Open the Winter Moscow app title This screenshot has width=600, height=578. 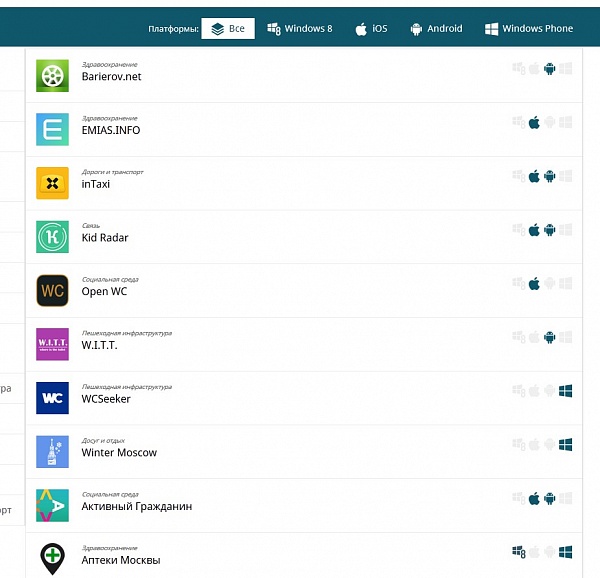pyautogui.click(x=119, y=453)
